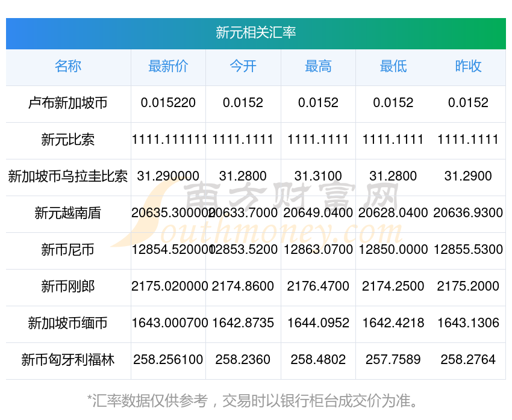Image resolution: width=512 pixels, height=420 pixels.
Task: Click opening value 12853.5200
Action: (243, 250)
